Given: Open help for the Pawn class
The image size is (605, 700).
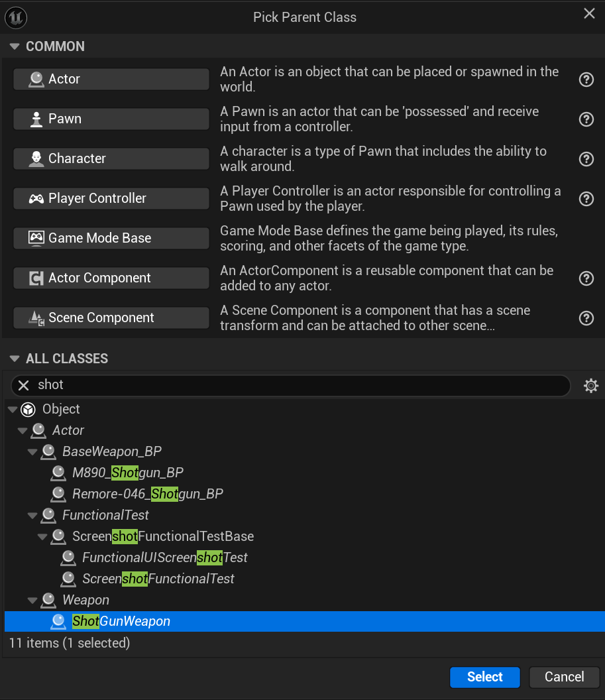Looking at the screenshot, I should point(586,119).
